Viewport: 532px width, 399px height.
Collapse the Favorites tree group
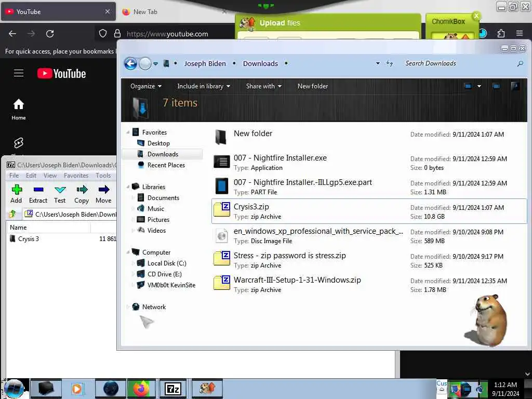(x=128, y=132)
